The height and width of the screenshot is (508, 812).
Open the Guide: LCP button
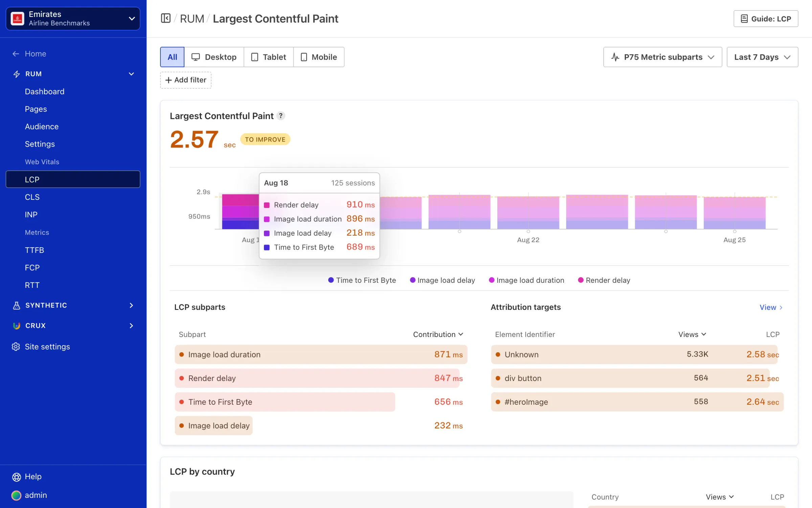point(766,19)
